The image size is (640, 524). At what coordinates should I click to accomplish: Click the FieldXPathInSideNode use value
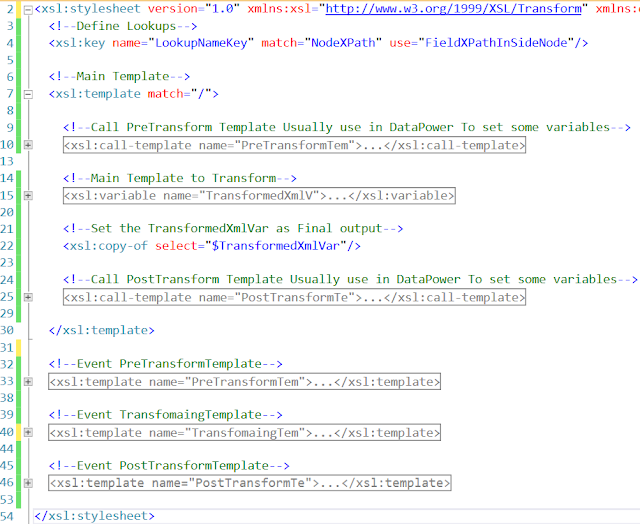(x=496, y=43)
